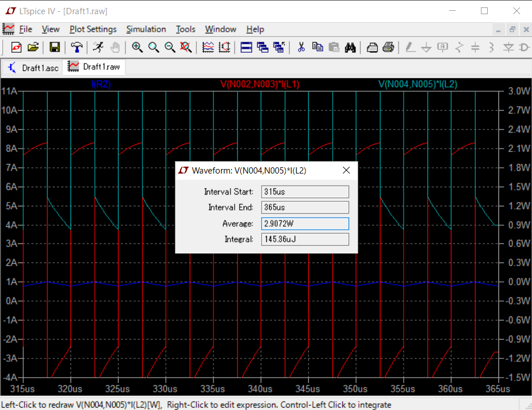Click the 11A left axis label
The height and width of the screenshot is (410, 532).
9,91
